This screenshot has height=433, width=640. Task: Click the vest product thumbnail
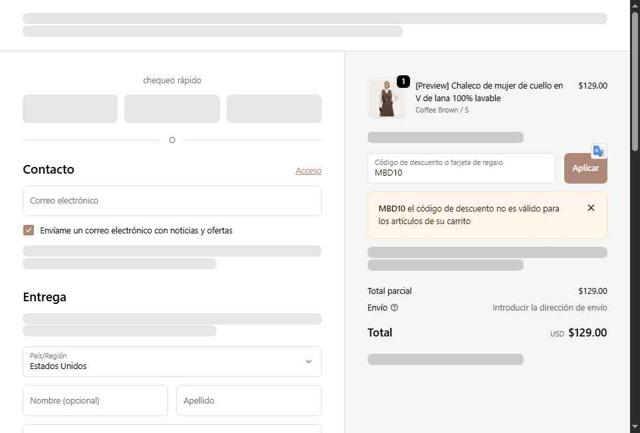pos(387,98)
